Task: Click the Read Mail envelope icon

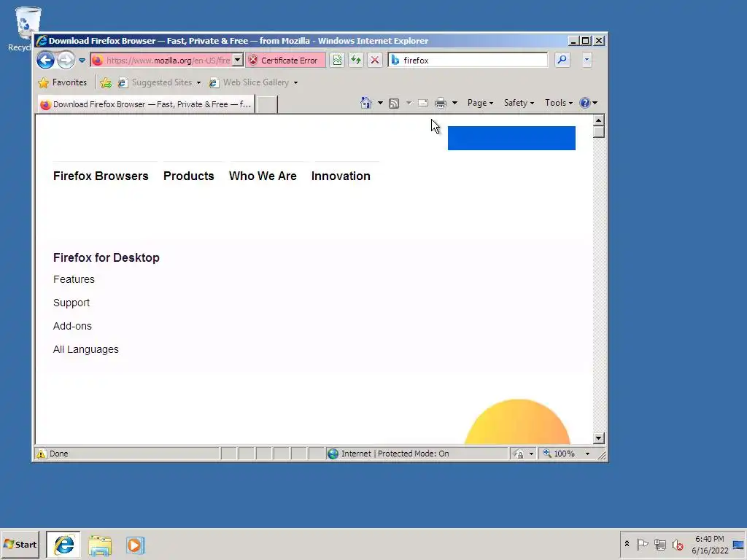Action: pos(423,103)
